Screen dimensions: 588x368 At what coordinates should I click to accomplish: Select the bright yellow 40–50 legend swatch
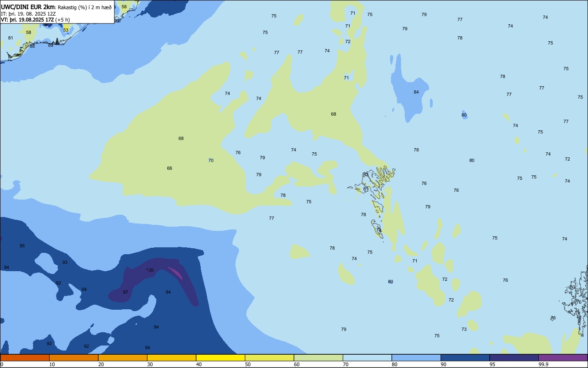tap(220, 357)
